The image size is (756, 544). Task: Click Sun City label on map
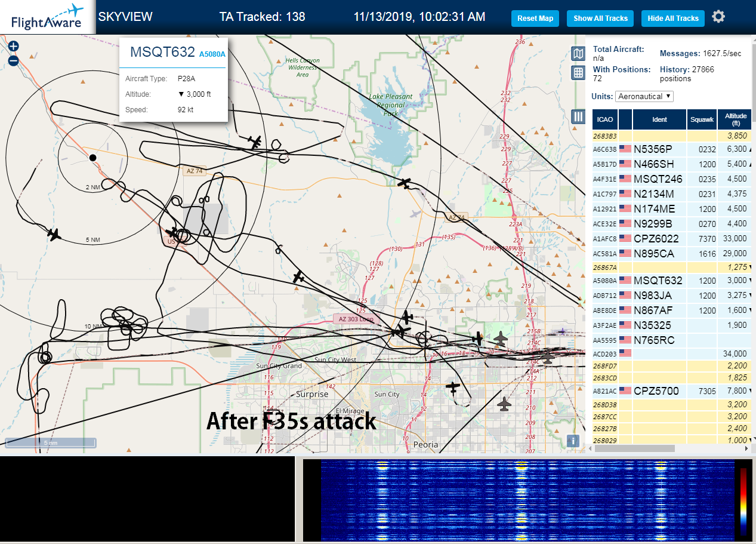pyautogui.click(x=387, y=394)
